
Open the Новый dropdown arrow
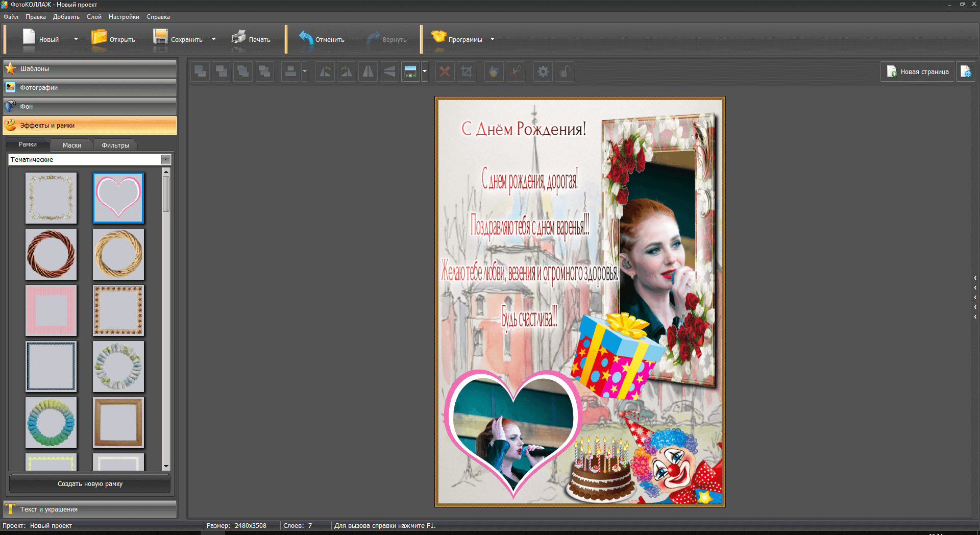(x=76, y=39)
